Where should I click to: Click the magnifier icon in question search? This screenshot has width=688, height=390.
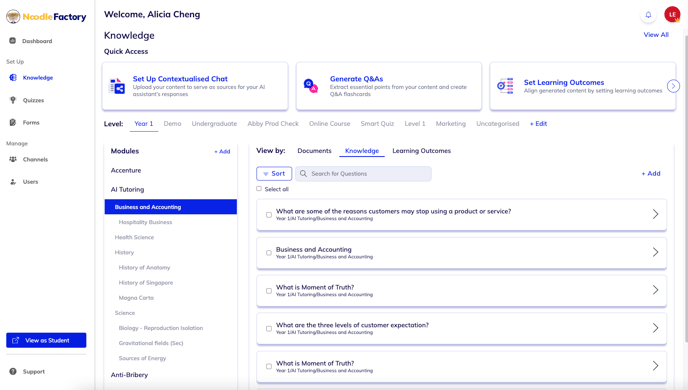(x=303, y=174)
